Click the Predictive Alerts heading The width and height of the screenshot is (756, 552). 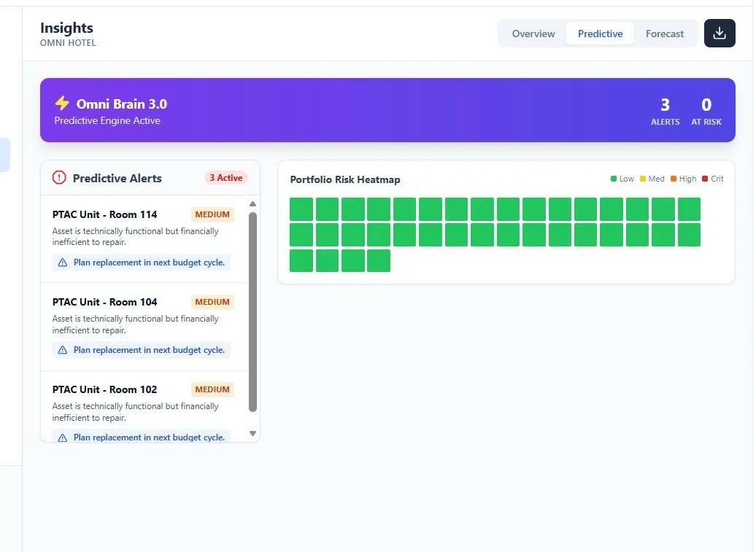117,178
